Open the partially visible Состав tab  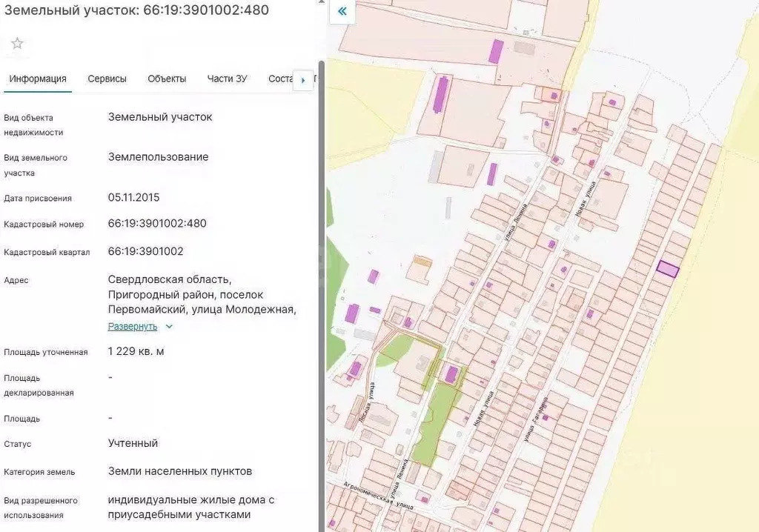pos(281,79)
